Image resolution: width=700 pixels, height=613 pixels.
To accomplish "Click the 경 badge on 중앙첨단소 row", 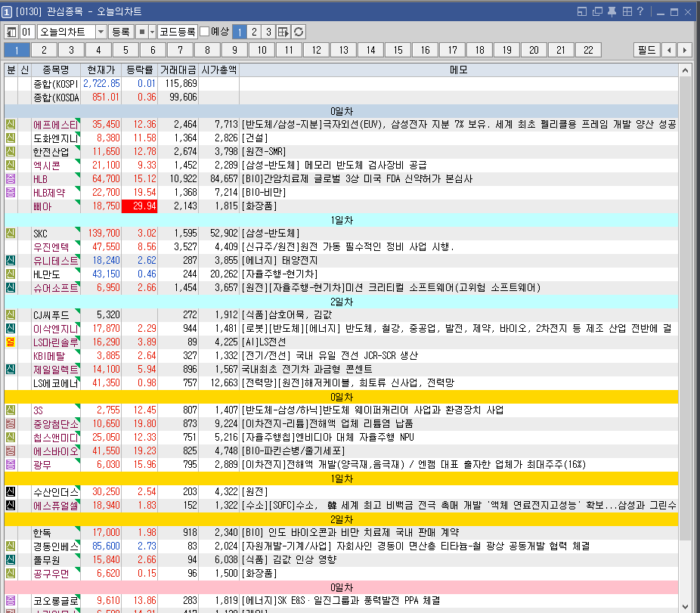I will tap(11, 424).
